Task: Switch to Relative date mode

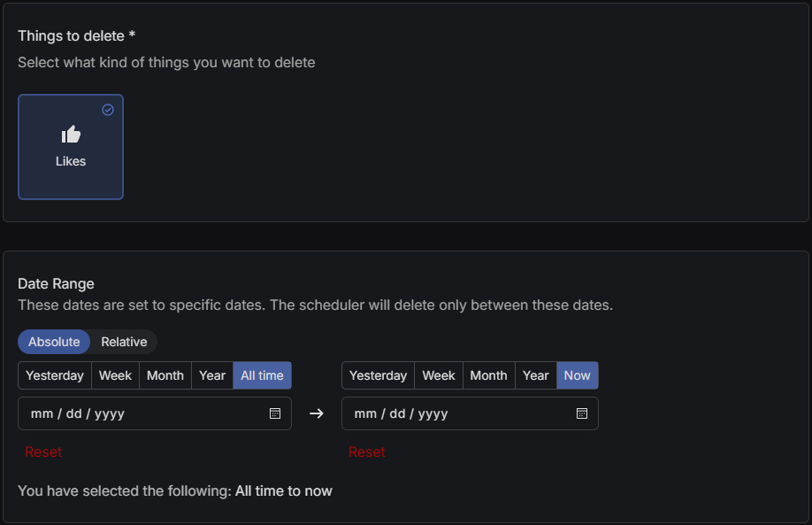Action: (x=124, y=342)
